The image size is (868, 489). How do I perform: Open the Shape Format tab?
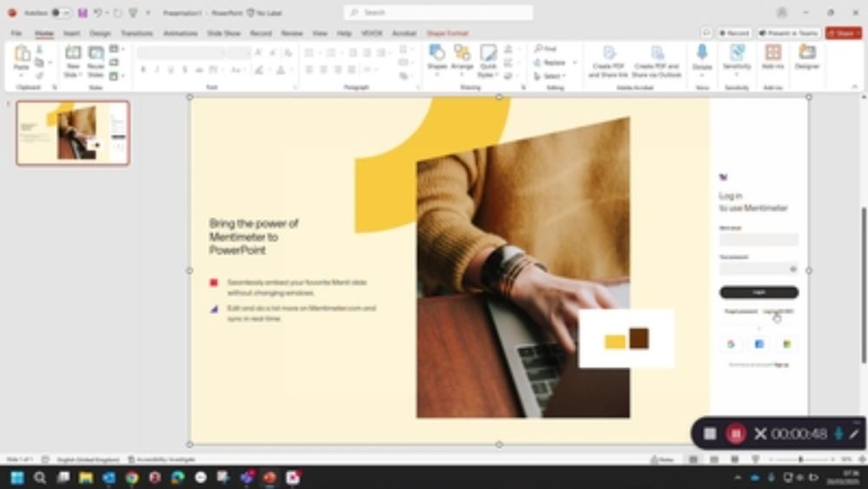[x=447, y=33]
